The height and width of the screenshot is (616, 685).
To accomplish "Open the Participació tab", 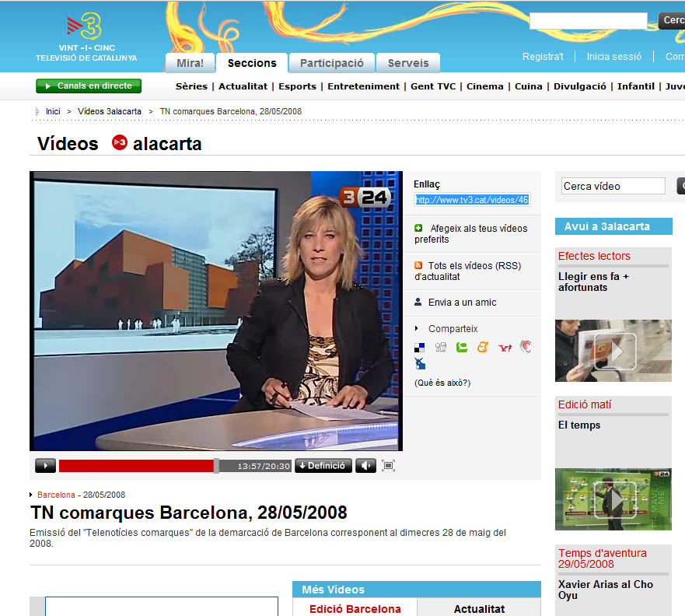I will tap(332, 63).
